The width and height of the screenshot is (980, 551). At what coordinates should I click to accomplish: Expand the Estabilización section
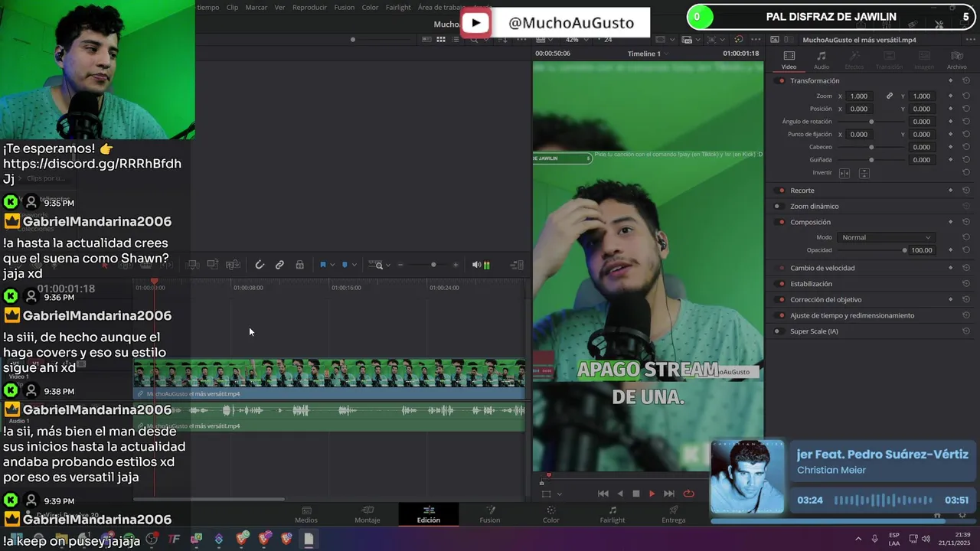[811, 284]
